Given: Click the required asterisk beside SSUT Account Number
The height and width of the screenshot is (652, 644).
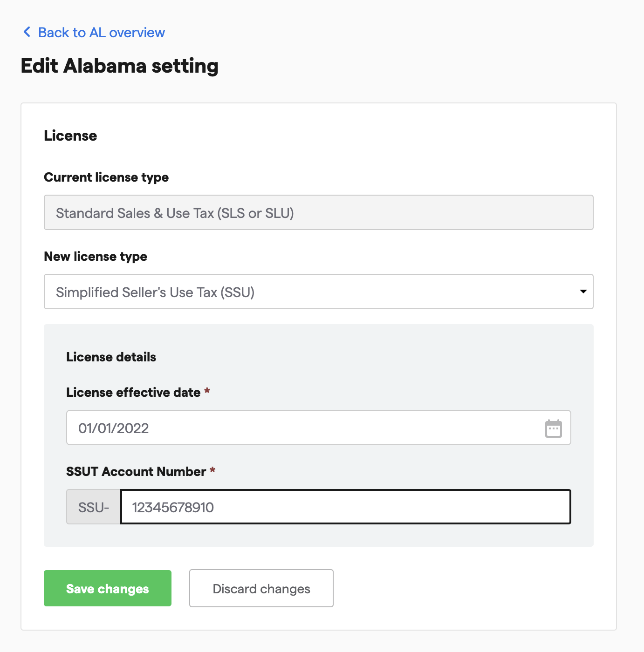Looking at the screenshot, I should tap(212, 470).
